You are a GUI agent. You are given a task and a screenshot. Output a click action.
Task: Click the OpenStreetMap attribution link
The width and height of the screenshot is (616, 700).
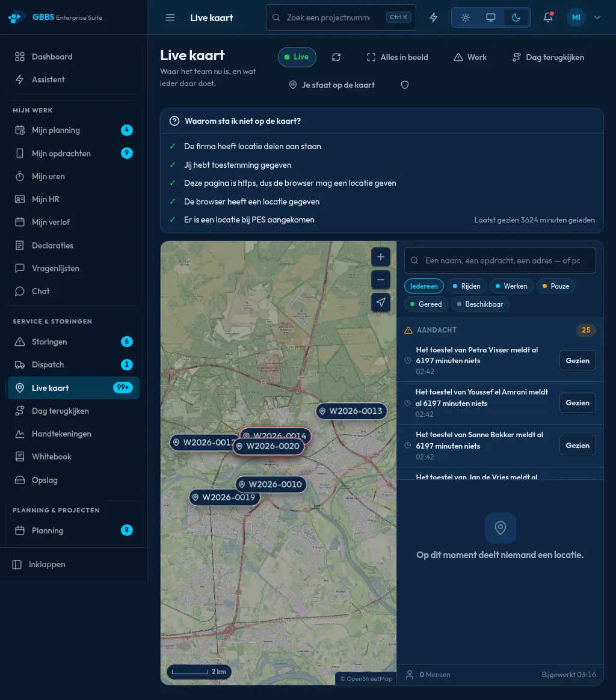[x=366, y=678]
